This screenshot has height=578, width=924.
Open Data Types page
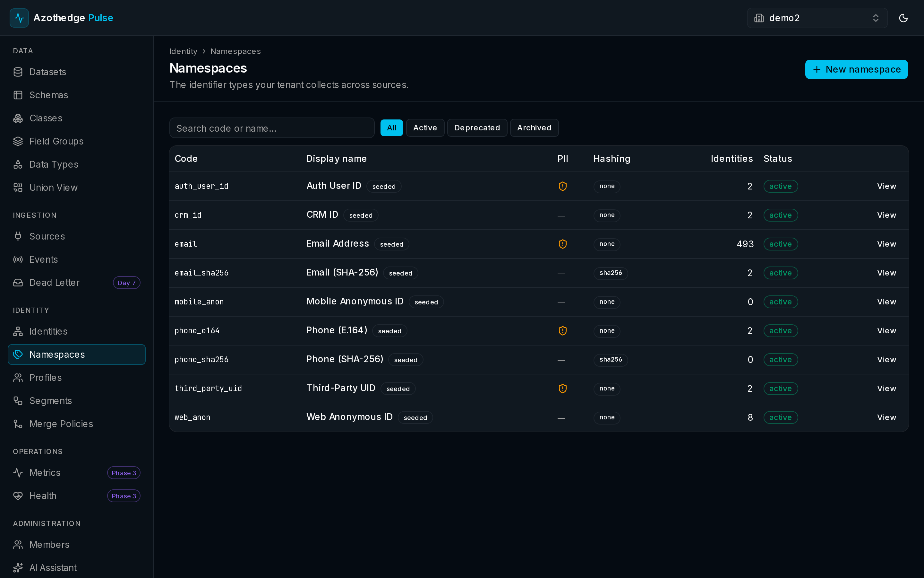76,164
